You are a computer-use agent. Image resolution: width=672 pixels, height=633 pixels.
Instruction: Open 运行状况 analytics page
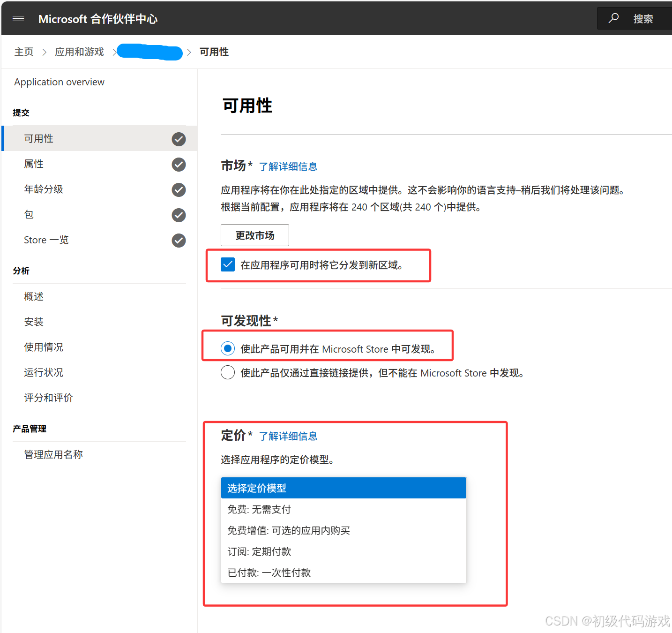[44, 372]
